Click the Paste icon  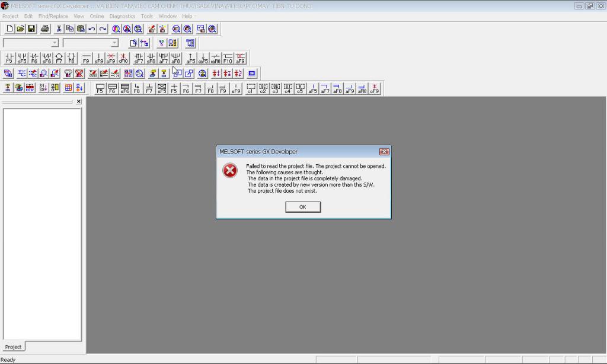click(81, 28)
